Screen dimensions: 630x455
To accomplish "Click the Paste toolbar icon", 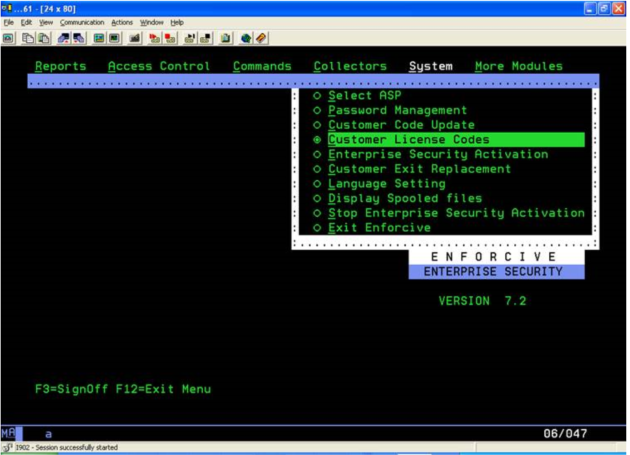I will (44, 38).
